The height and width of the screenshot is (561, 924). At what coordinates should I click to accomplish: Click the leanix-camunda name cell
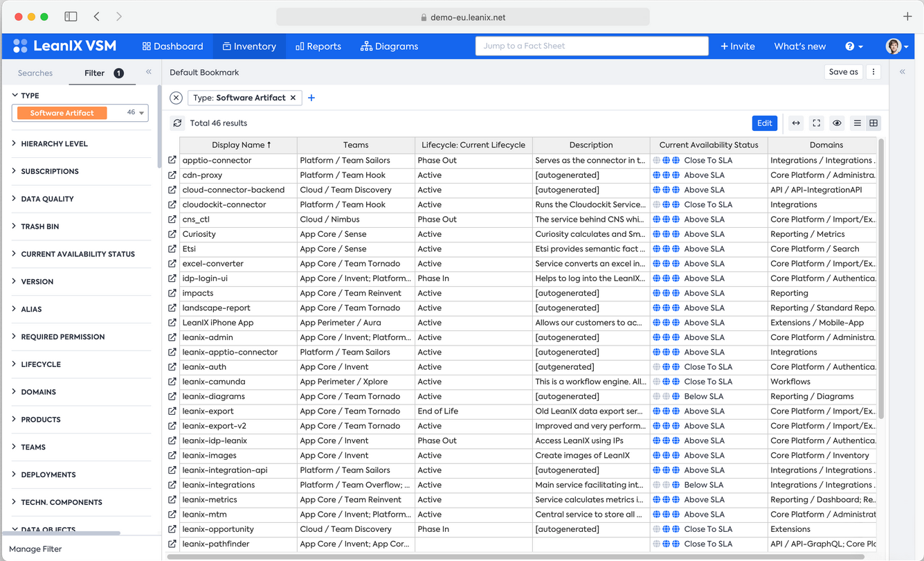click(238, 382)
